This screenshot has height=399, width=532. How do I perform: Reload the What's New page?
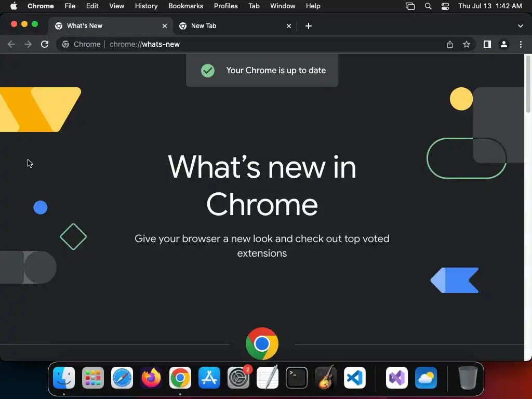pyautogui.click(x=45, y=45)
